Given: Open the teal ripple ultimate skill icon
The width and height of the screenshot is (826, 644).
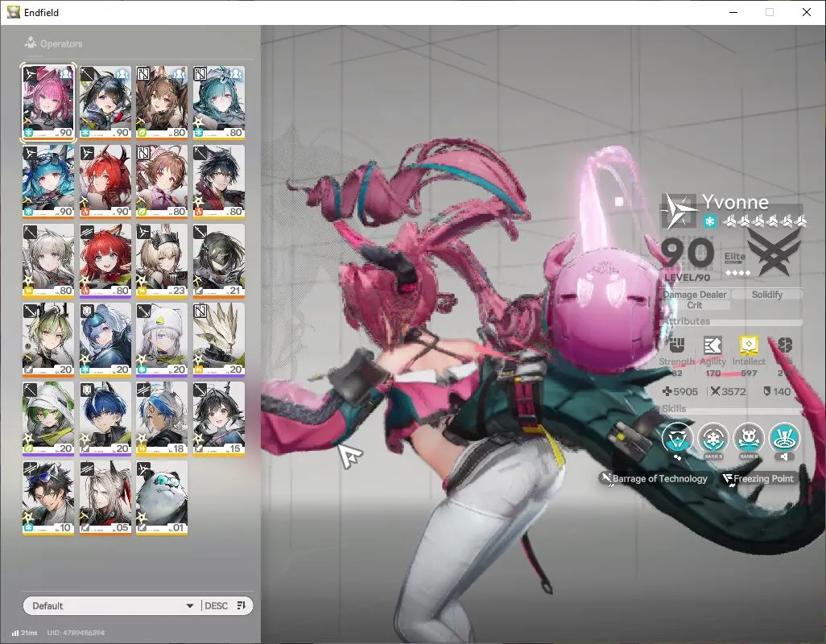Looking at the screenshot, I should (x=784, y=438).
